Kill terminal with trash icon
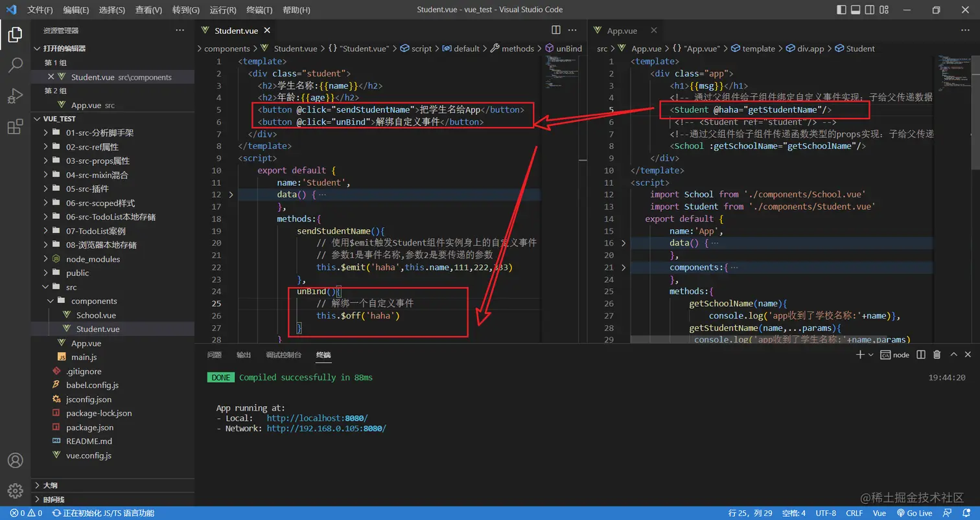The height and width of the screenshot is (520, 980). [x=937, y=354]
